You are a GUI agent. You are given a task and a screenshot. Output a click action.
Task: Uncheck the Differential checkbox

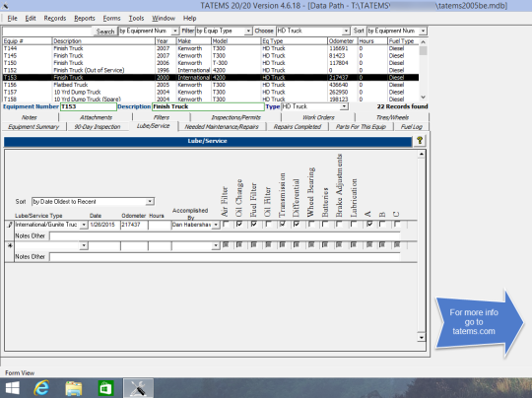pos(297,225)
